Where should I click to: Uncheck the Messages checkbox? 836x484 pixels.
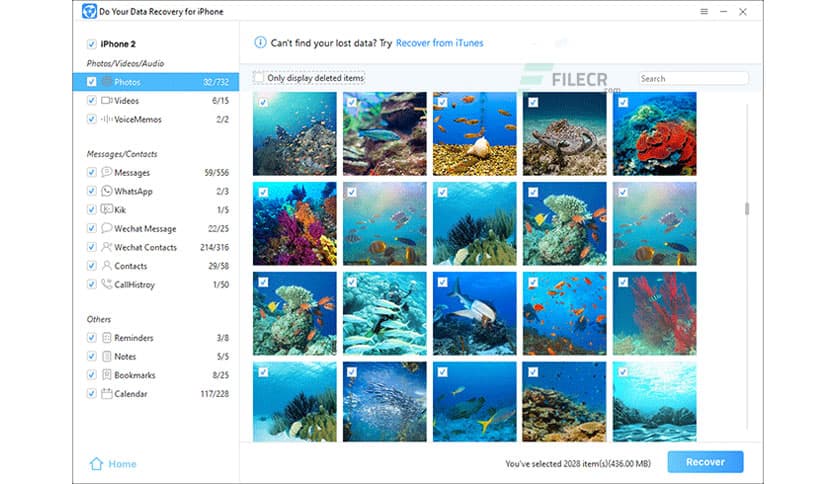click(91, 172)
